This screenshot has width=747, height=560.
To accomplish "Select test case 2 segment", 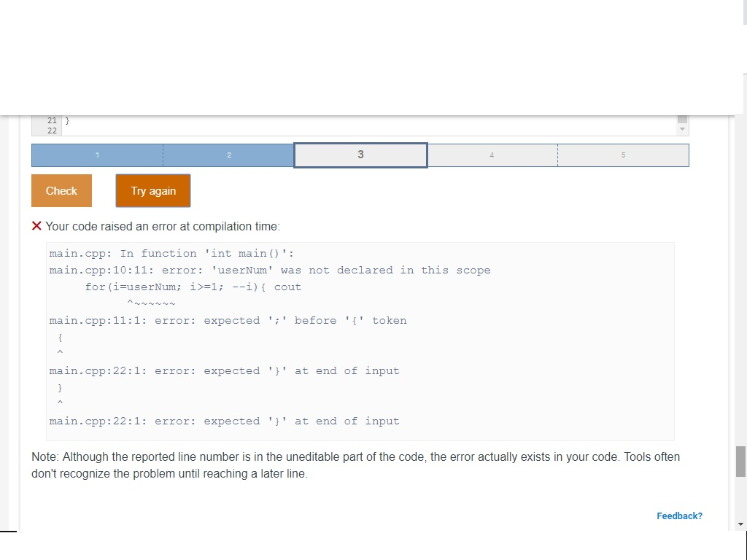I will click(x=228, y=155).
